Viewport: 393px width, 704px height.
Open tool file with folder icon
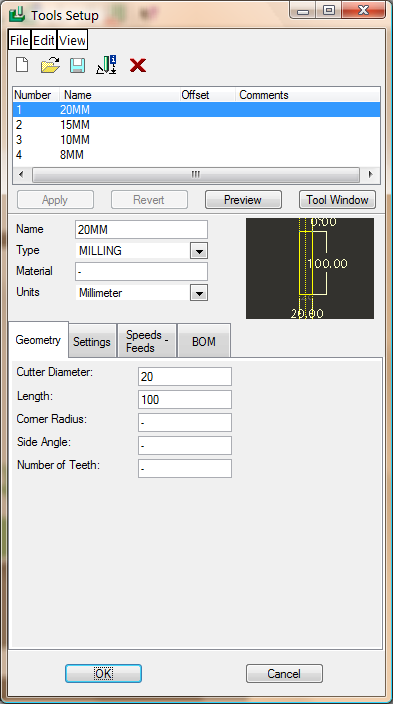pos(50,66)
